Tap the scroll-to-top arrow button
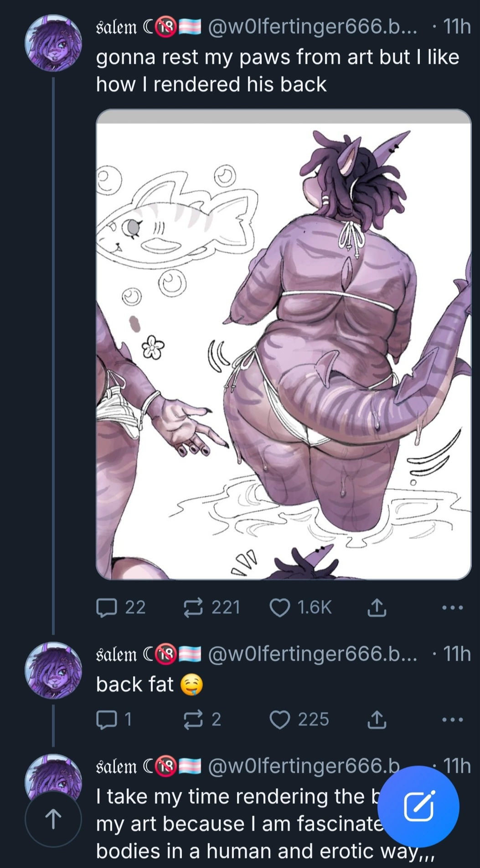 tap(53, 819)
